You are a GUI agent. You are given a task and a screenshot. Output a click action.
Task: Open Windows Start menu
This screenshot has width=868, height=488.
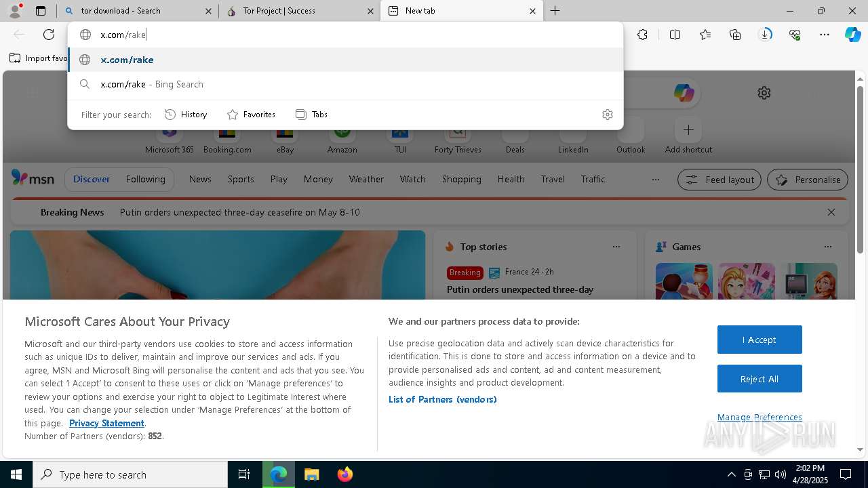pyautogui.click(x=16, y=474)
